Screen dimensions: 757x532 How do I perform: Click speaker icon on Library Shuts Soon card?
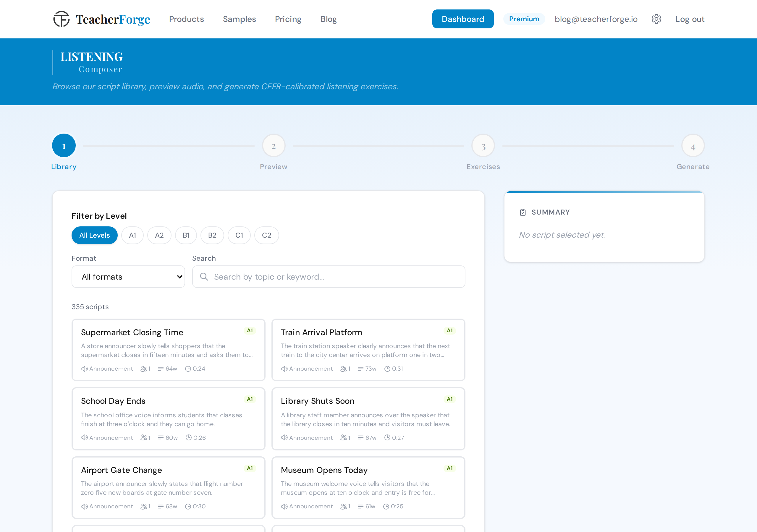[x=284, y=437]
